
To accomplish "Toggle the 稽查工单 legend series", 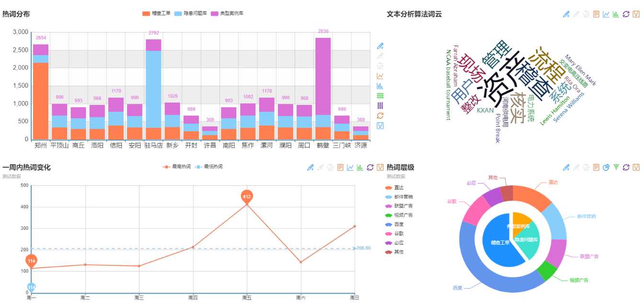I will (156, 13).
